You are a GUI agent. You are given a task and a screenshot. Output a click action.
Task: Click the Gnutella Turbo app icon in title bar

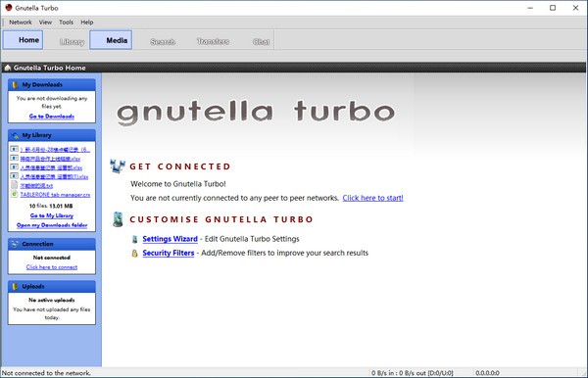pyautogui.click(x=8, y=8)
